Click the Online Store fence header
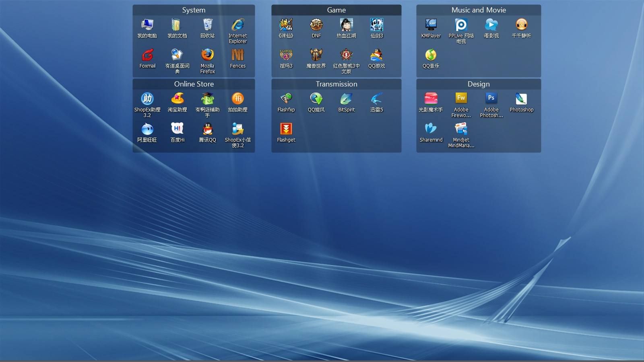 [194, 84]
